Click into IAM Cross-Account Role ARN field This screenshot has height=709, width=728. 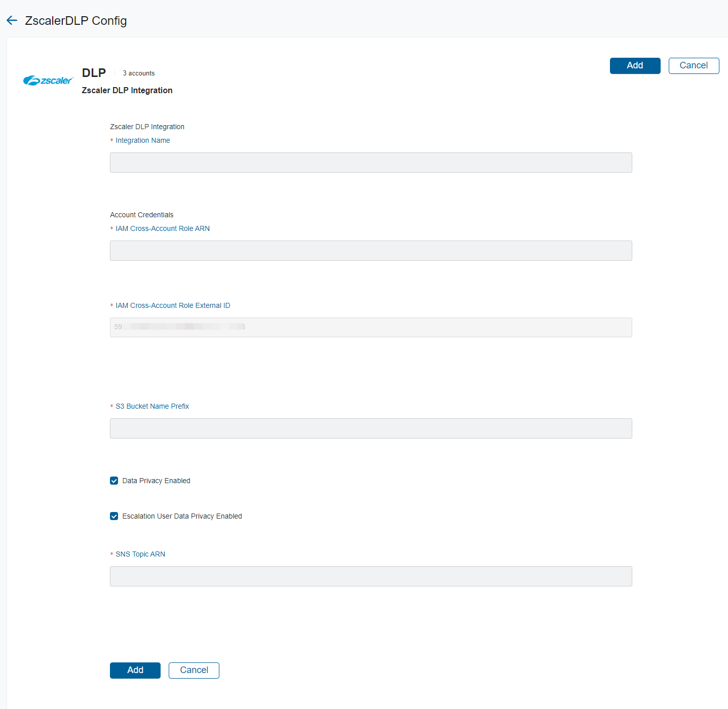click(x=370, y=251)
